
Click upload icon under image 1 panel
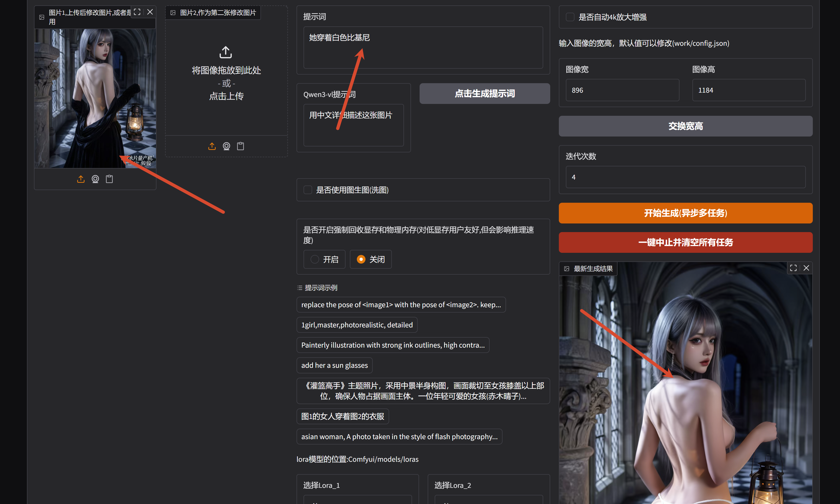tap(81, 179)
